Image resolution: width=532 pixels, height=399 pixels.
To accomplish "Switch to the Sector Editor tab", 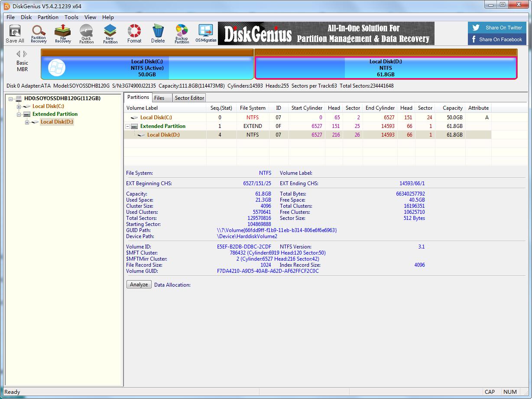I will point(189,98).
